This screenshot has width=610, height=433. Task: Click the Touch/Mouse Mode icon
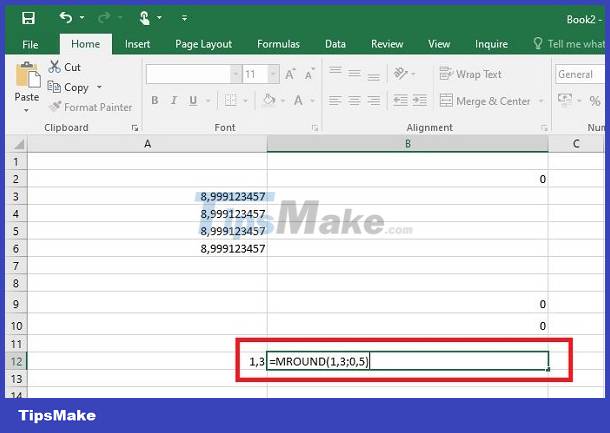(145, 18)
